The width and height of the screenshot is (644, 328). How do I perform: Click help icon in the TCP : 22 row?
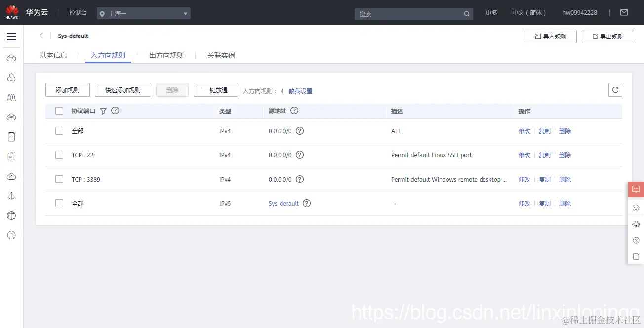click(x=300, y=155)
